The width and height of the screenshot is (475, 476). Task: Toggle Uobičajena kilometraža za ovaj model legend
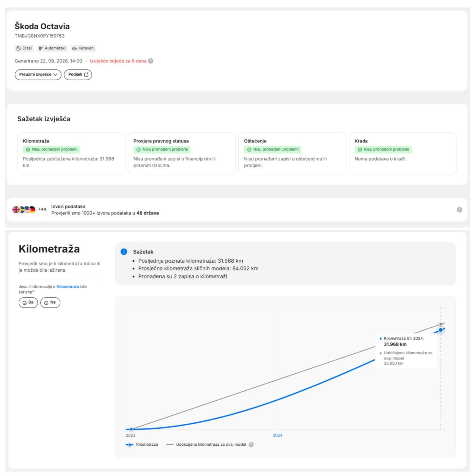206,444
